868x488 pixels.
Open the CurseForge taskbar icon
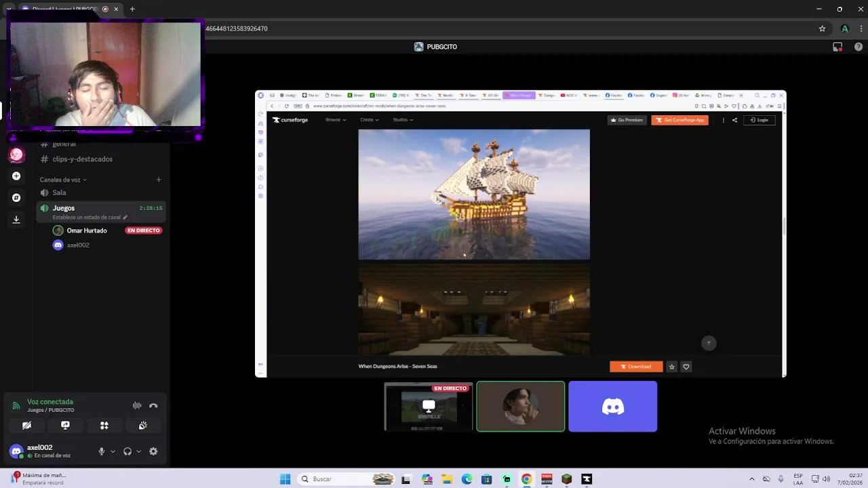pos(587,479)
